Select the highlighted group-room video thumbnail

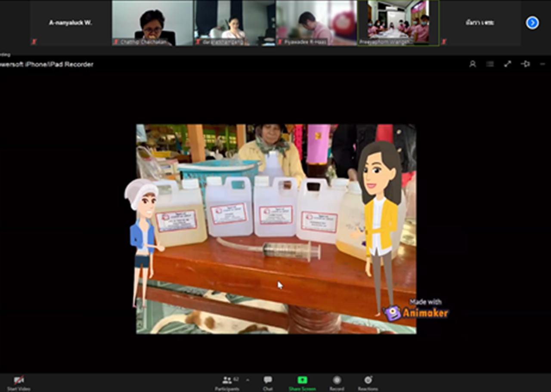click(398, 22)
